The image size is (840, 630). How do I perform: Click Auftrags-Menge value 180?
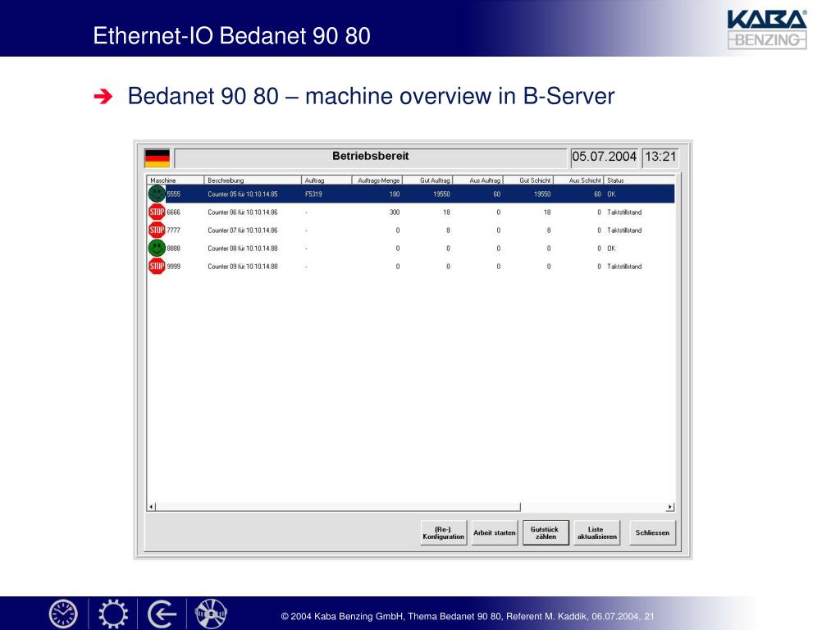pyautogui.click(x=395, y=194)
